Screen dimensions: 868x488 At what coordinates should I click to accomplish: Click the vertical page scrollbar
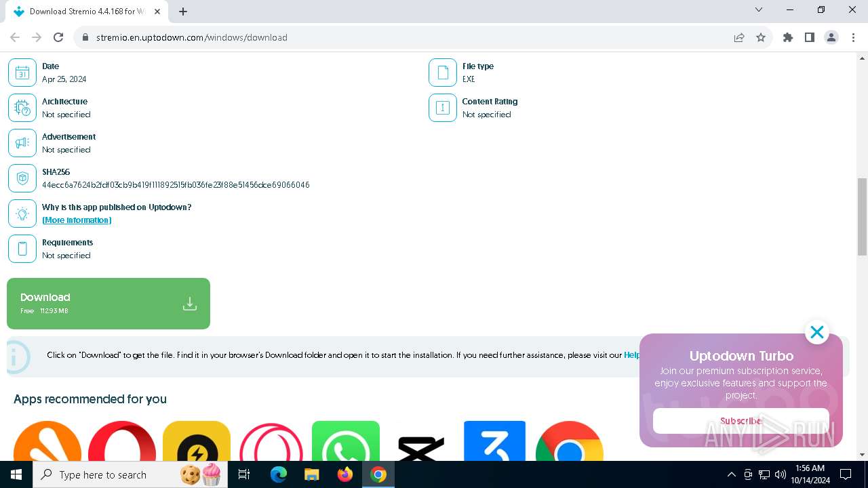(x=862, y=217)
